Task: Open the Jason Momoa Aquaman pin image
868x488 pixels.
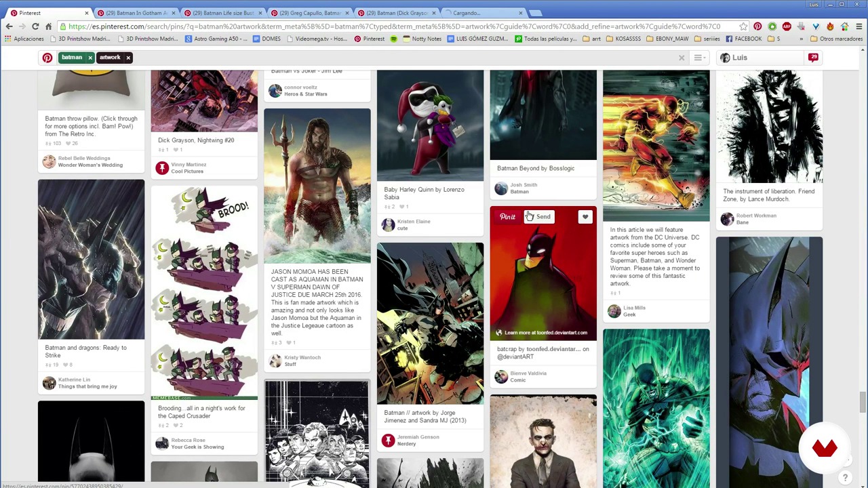Action: tap(317, 186)
